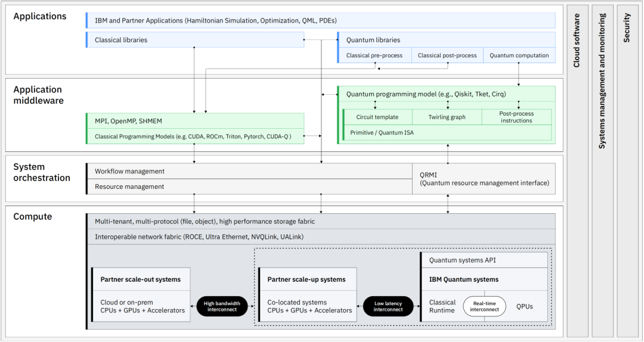Select the MPI, OpenMP, SHMEM box
The image size is (644, 342).
point(196,122)
